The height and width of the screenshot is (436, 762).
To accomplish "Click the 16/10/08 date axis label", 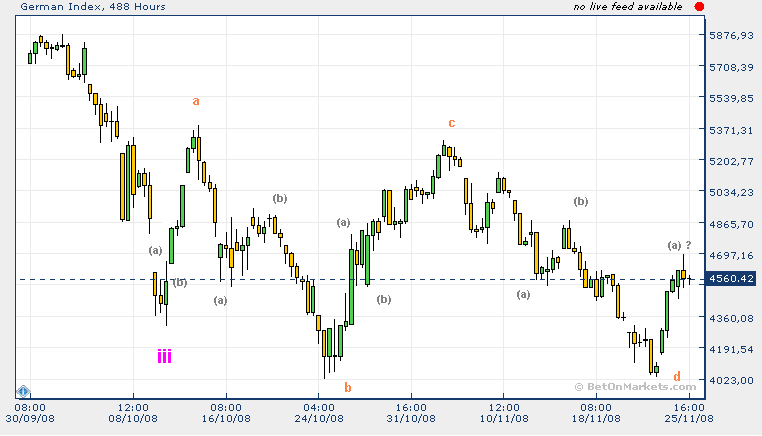I will [226, 419].
